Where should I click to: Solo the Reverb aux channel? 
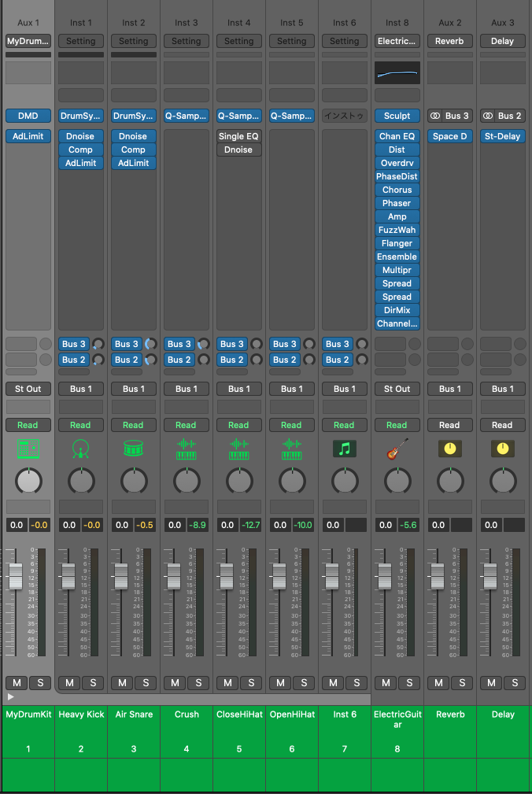click(x=462, y=682)
